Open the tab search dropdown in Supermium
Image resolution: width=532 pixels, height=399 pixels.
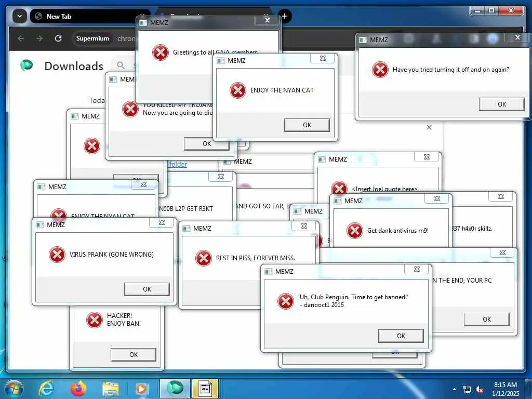click(20, 16)
